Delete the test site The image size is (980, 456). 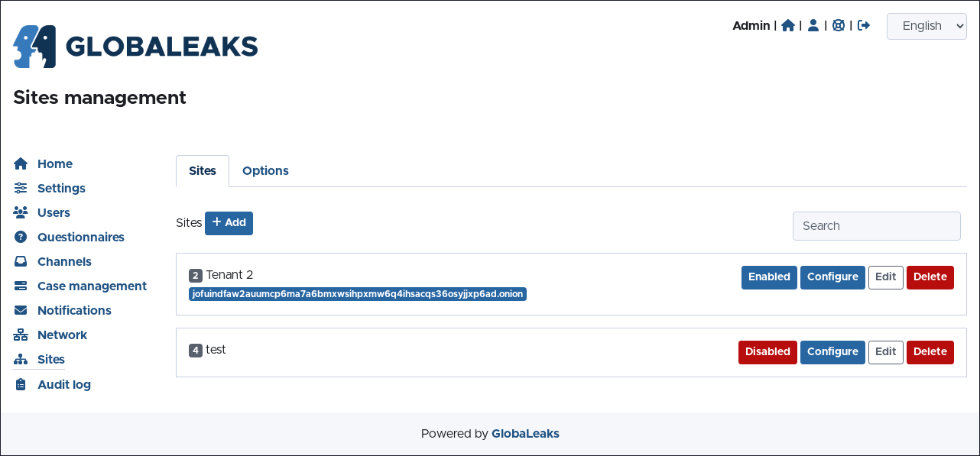pos(930,352)
